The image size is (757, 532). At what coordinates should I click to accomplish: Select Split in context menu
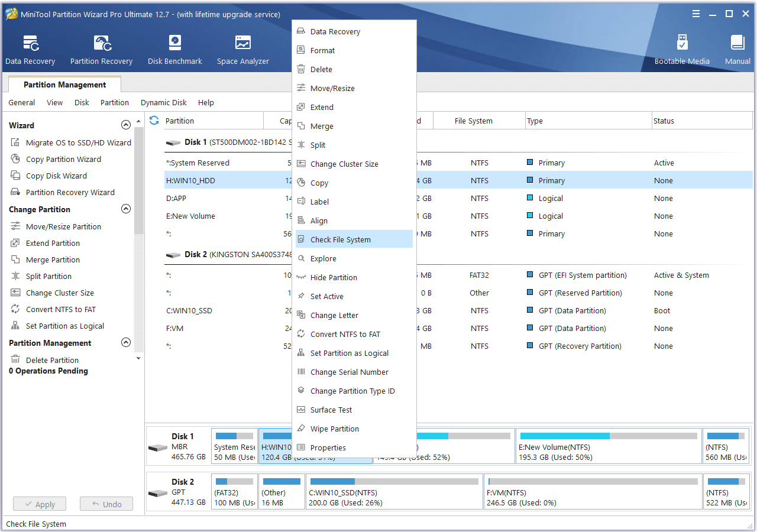354,145
